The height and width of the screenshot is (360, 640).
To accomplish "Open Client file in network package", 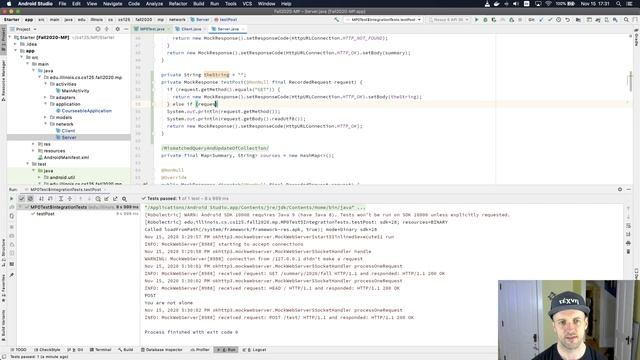I will click(68, 131).
